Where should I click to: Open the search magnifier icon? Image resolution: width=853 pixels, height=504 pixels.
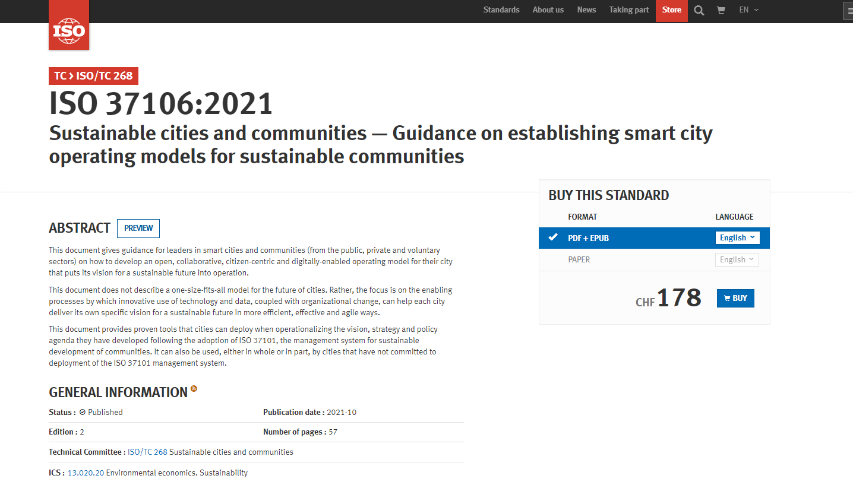699,10
